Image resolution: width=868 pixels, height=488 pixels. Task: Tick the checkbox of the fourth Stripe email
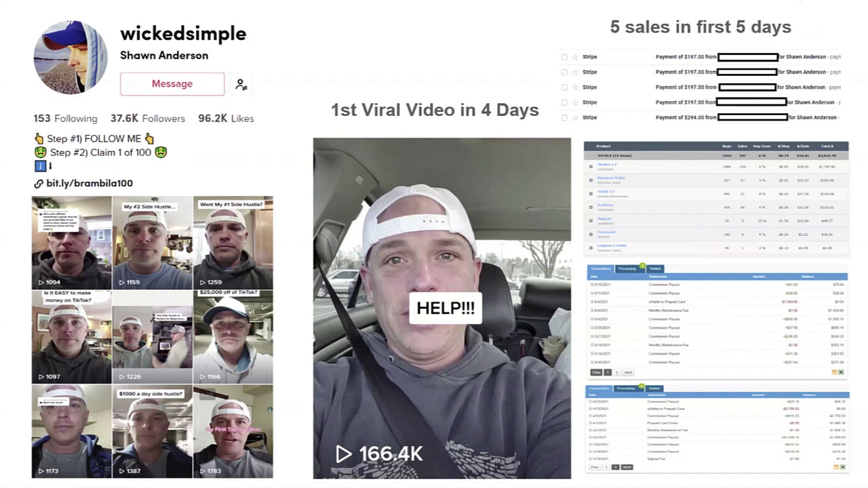[x=564, y=102]
